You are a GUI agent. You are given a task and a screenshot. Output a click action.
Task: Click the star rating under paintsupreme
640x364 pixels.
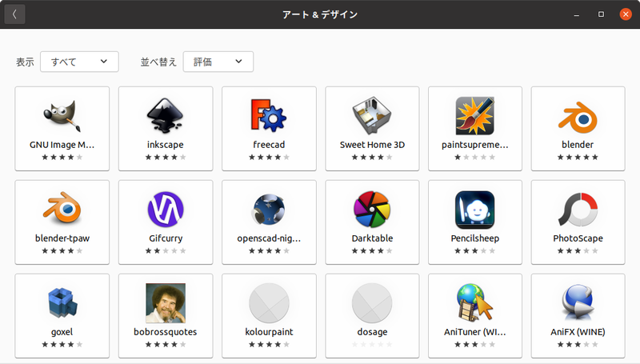coord(474,157)
